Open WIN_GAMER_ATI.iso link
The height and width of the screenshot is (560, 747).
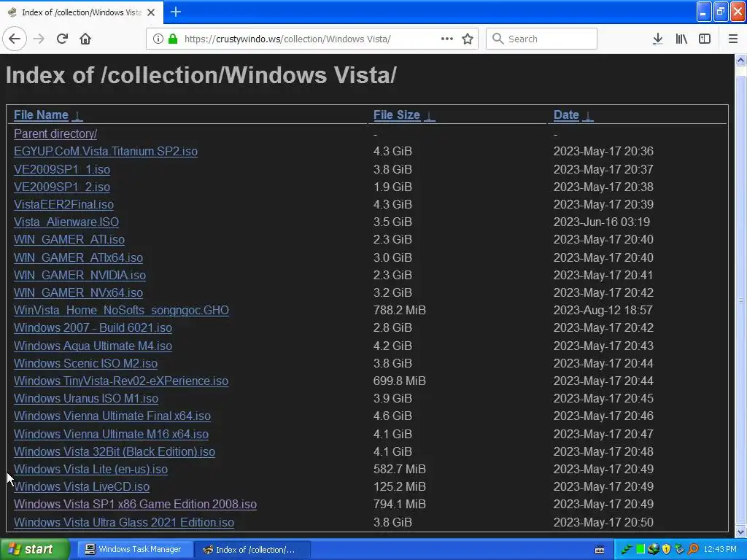(69, 239)
